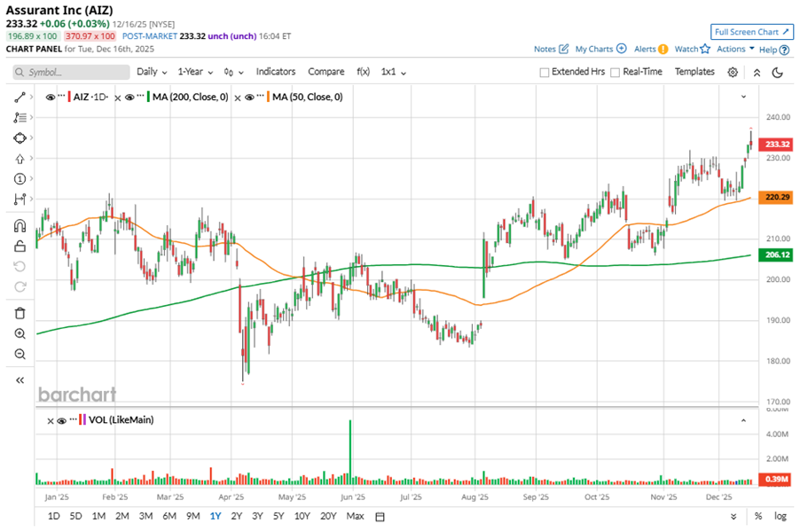Focus the Symbol search field

pyautogui.click(x=72, y=73)
